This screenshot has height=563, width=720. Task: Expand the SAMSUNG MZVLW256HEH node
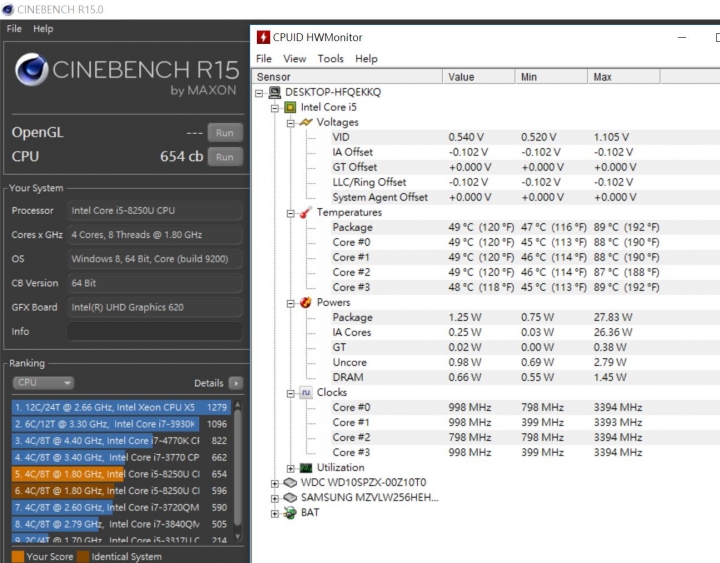click(275, 499)
